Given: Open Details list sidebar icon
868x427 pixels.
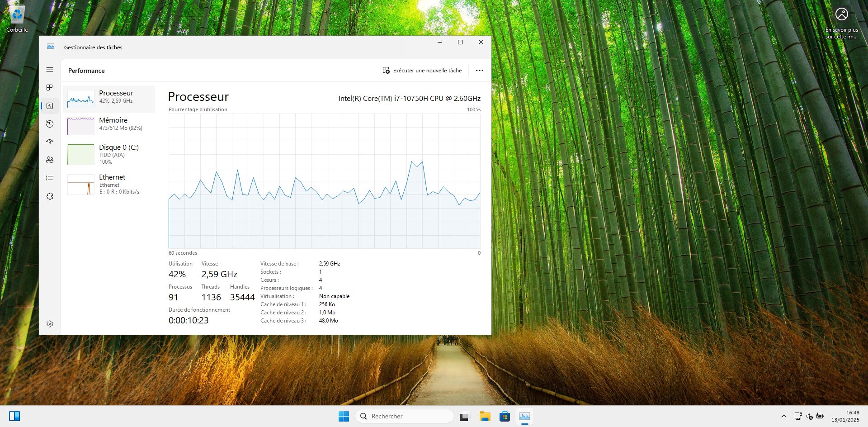Looking at the screenshot, I should click(50, 178).
